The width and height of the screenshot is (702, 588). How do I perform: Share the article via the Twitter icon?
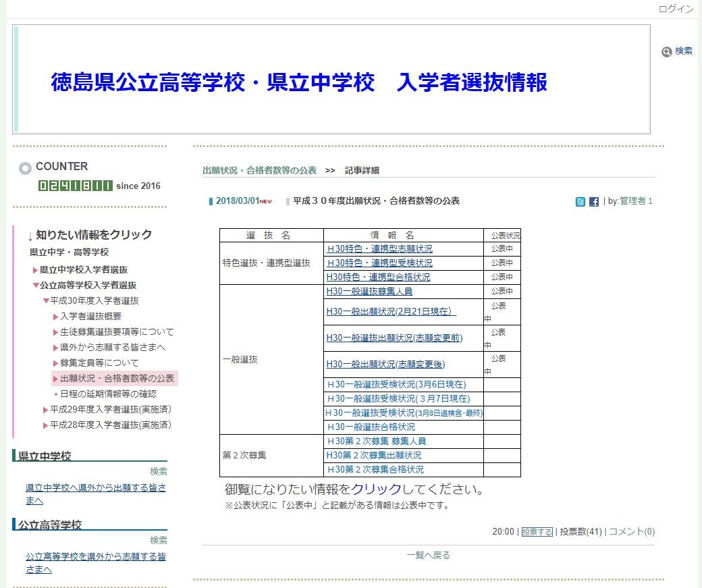[x=580, y=201]
